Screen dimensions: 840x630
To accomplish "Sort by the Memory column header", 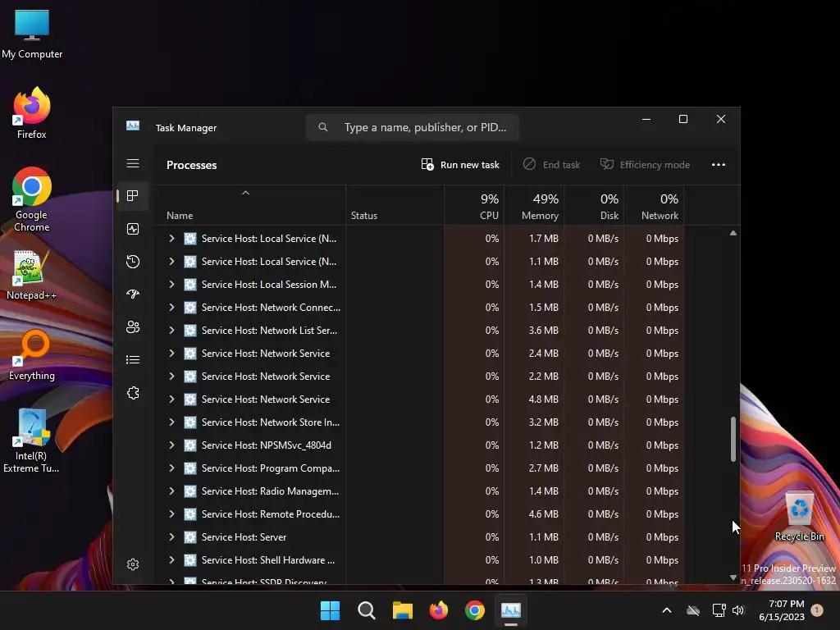I will [x=534, y=206].
